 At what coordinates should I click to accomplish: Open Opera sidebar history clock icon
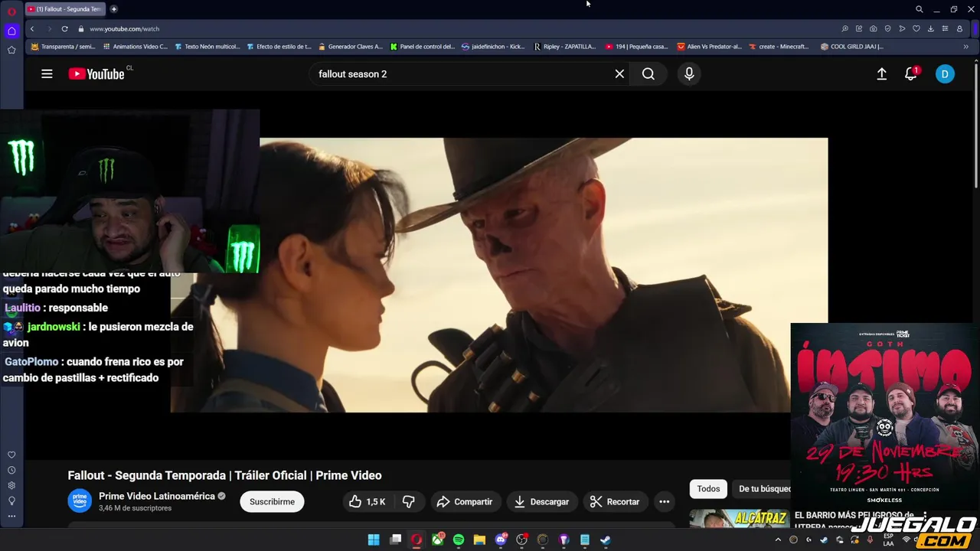(11, 470)
